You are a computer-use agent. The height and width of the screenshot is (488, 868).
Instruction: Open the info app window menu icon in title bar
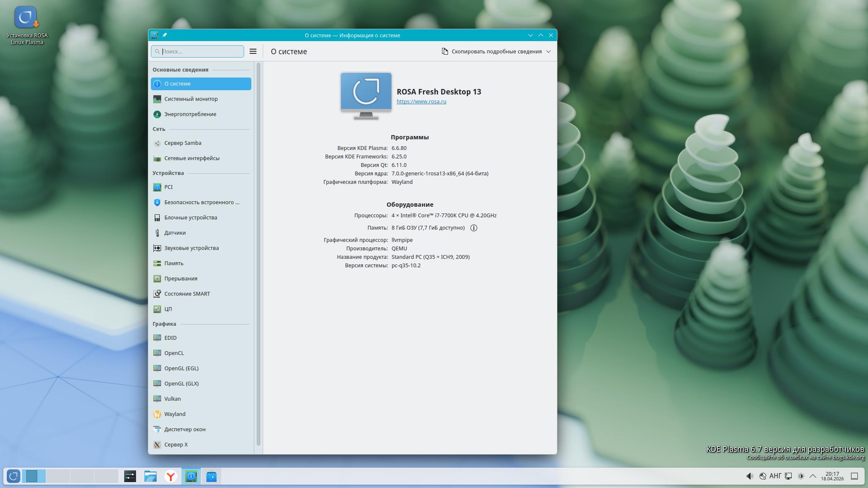point(154,35)
